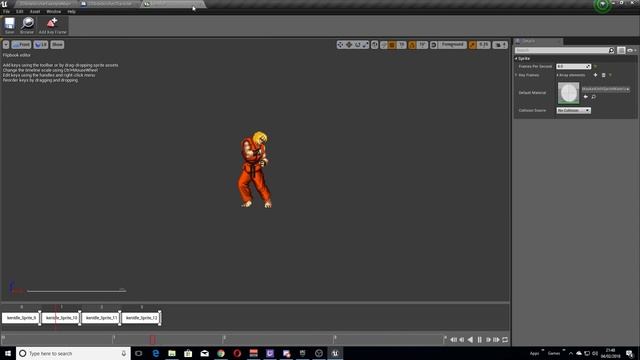Open the Details view options eye icon
640x360 pixels.
(x=631, y=50)
